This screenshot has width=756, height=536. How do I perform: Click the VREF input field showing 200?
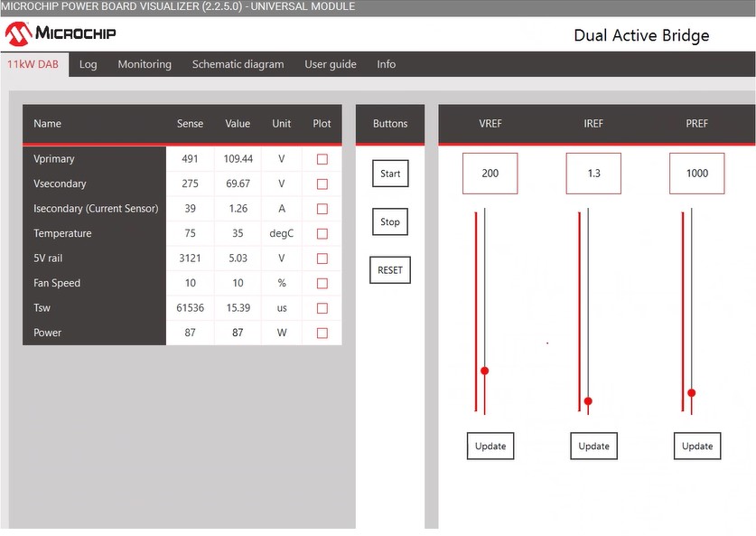click(490, 174)
